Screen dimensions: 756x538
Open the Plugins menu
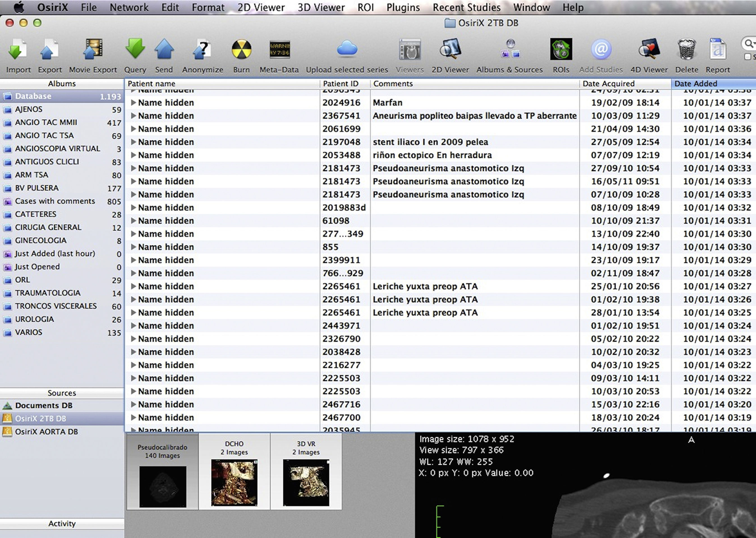[403, 7]
